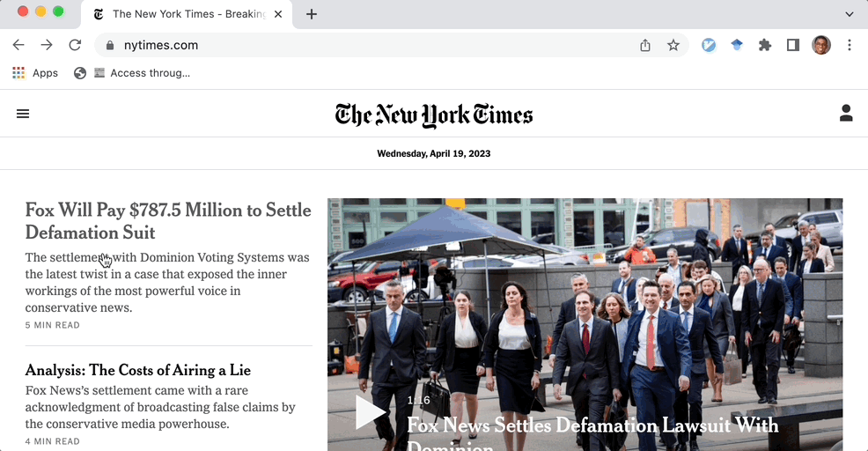The height and width of the screenshot is (451, 868).
Task: Open Fox Will Pay $787.5 Million headline
Action: click(168, 221)
